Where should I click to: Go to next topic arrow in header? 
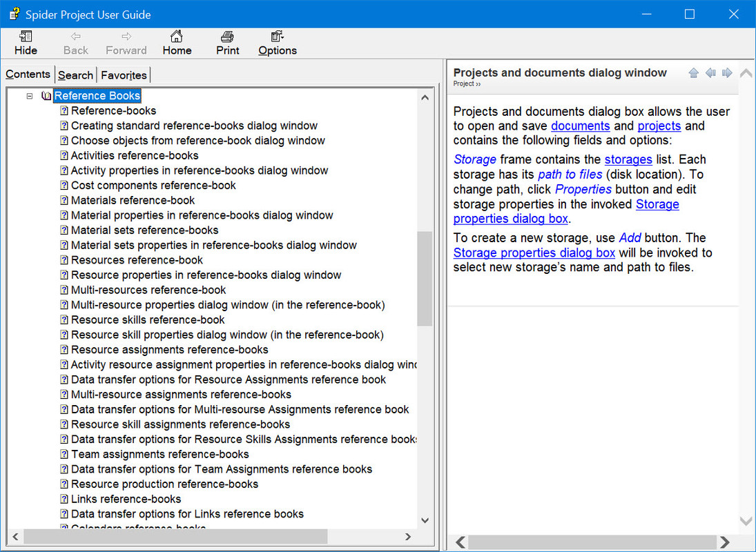click(727, 72)
